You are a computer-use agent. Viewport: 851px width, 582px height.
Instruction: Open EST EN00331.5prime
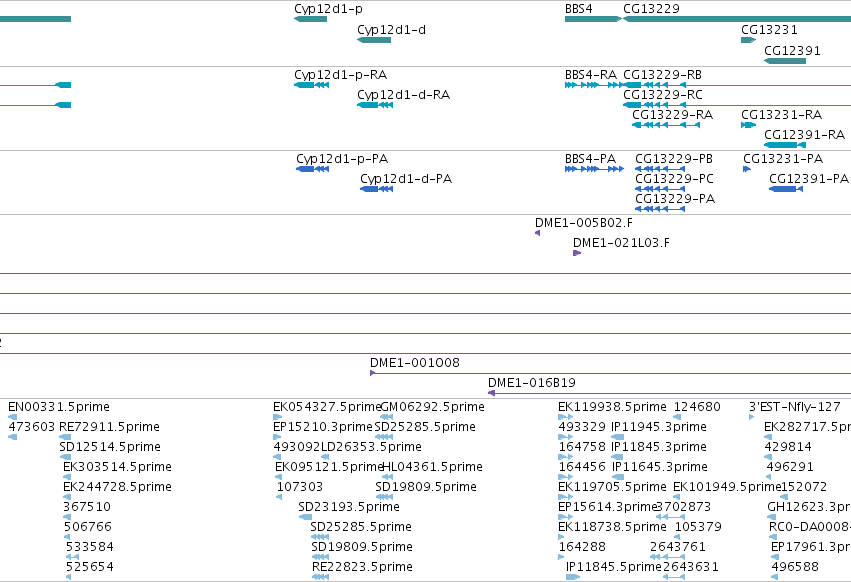13,417
